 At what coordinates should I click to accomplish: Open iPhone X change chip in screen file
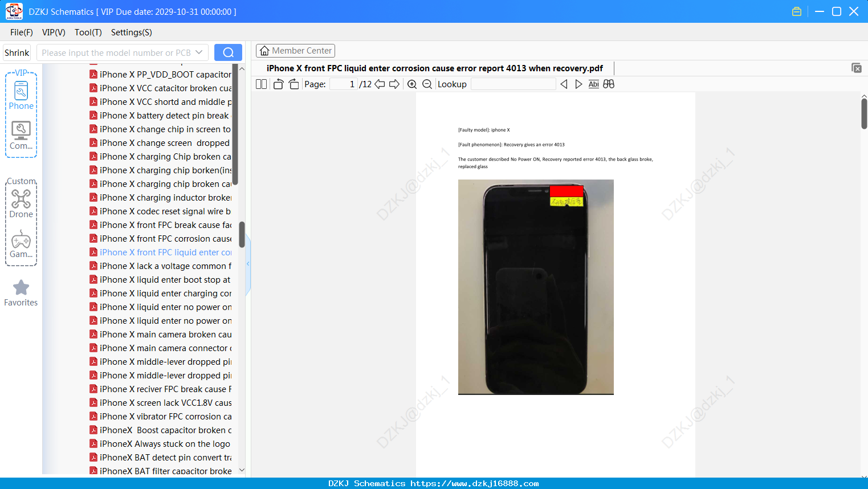(161, 129)
